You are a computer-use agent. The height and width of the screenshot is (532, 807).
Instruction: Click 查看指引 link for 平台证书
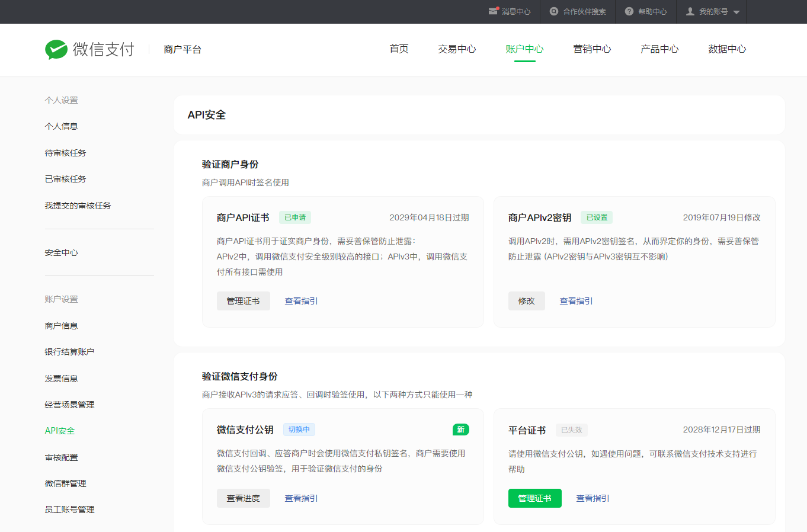(x=593, y=498)
